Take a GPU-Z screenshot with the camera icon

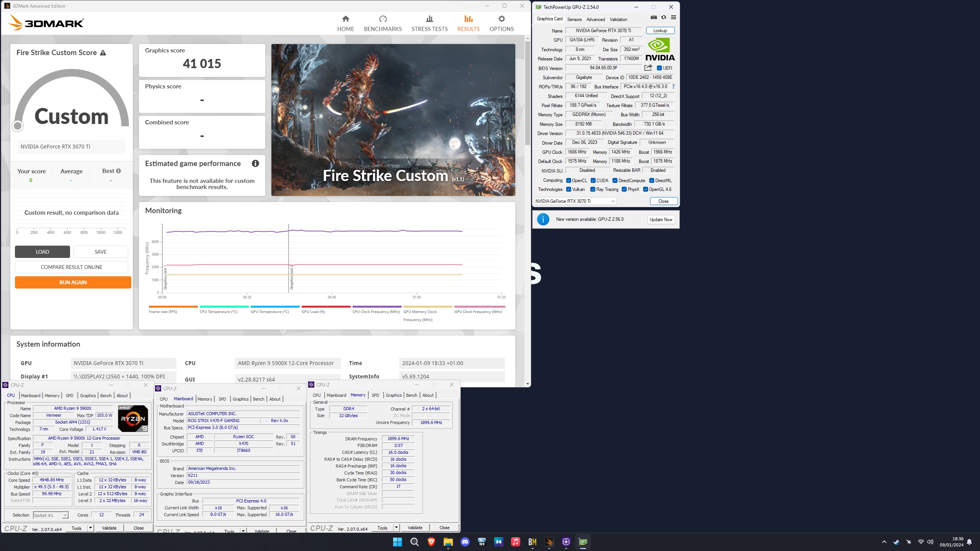coord(654,18)
